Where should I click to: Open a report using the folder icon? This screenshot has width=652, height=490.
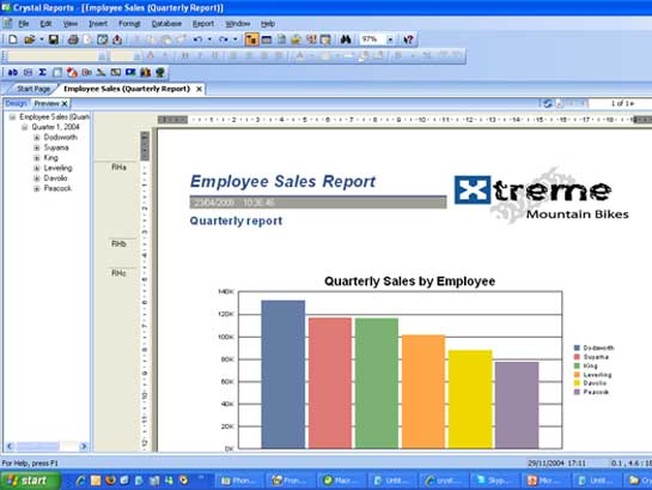pyautogui.click(x=29, y=40)
